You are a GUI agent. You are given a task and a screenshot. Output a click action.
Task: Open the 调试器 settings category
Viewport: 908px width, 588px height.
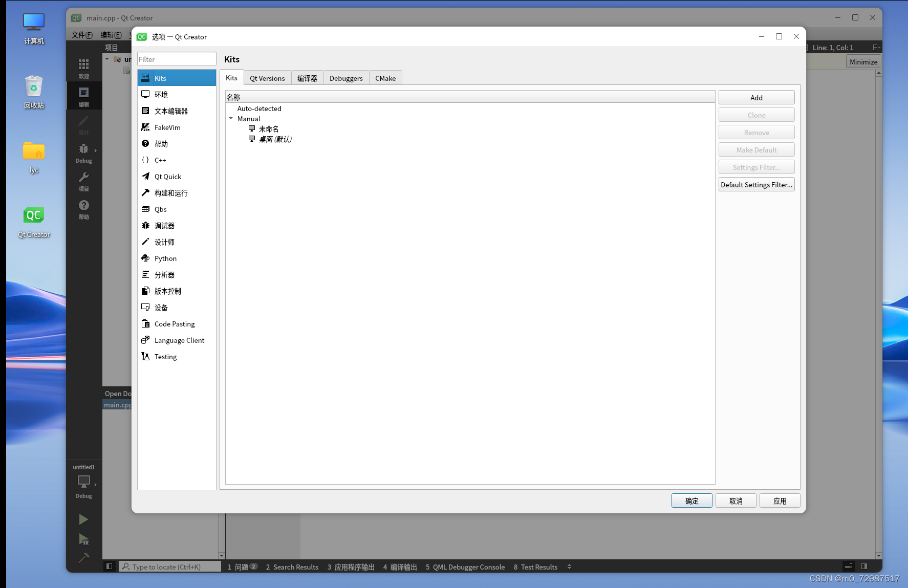(177, 226)
